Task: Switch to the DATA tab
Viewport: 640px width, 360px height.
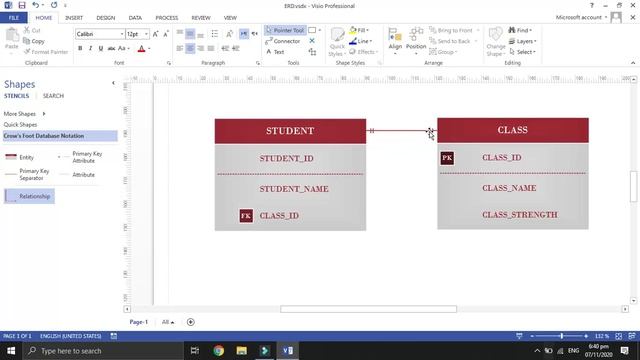Action: click(135, 18)
